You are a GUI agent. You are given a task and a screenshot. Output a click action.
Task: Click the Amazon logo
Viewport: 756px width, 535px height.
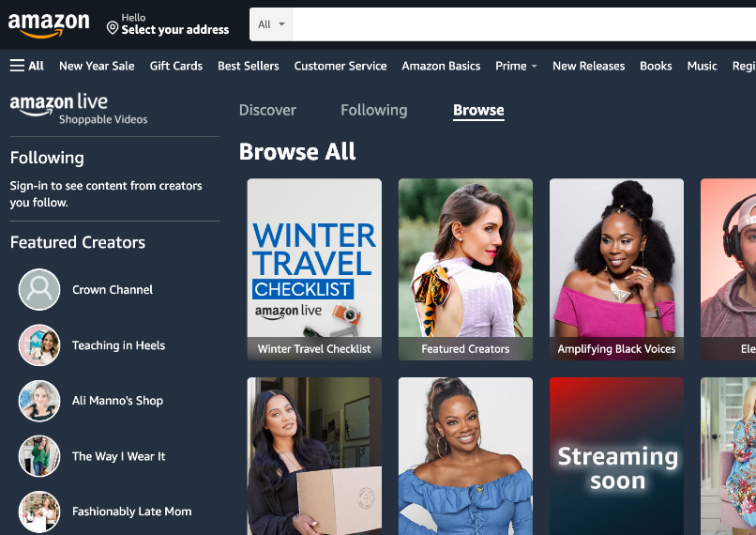point(49,24)
